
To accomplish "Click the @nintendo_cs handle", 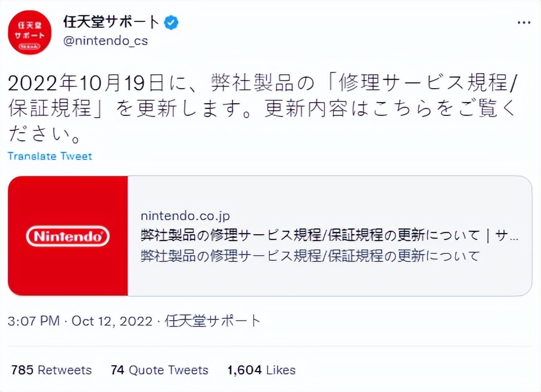I will point(106,41).
